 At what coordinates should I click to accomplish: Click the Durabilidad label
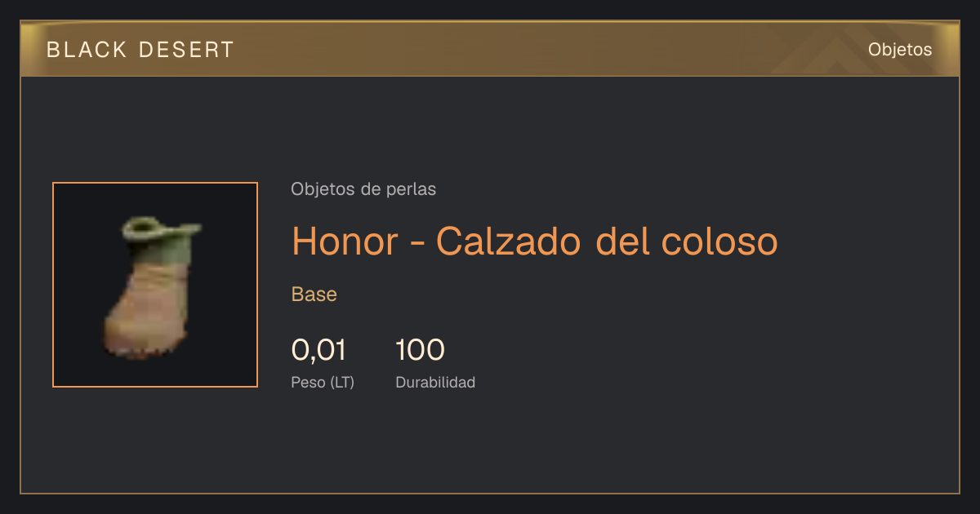pos(435,383)
